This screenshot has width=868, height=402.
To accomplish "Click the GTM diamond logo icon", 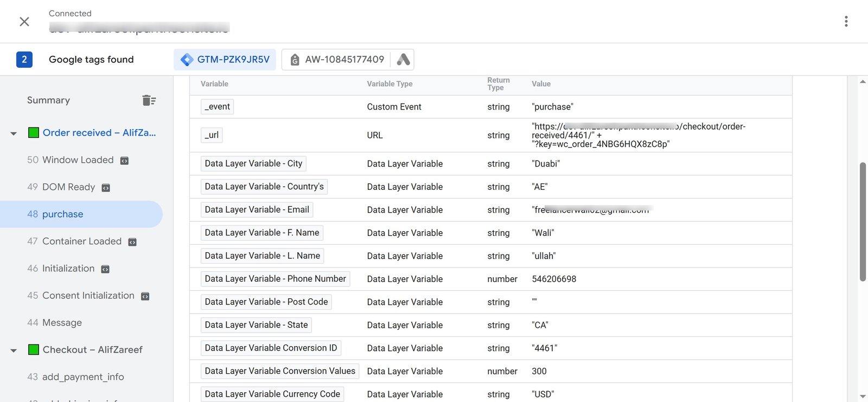I will (x=187, y=60).
